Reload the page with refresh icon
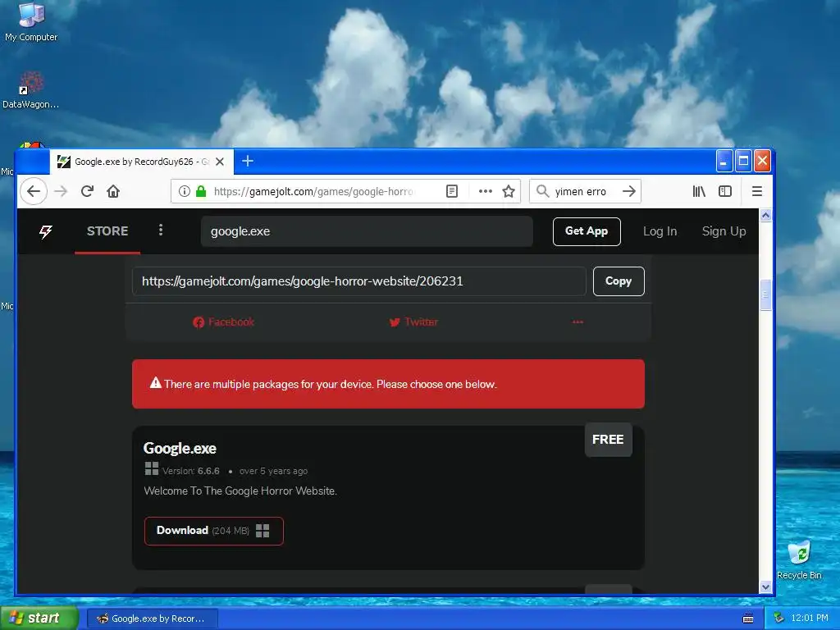Image resolution: width=840 pixels, height=630 pixels. [87, 191]
